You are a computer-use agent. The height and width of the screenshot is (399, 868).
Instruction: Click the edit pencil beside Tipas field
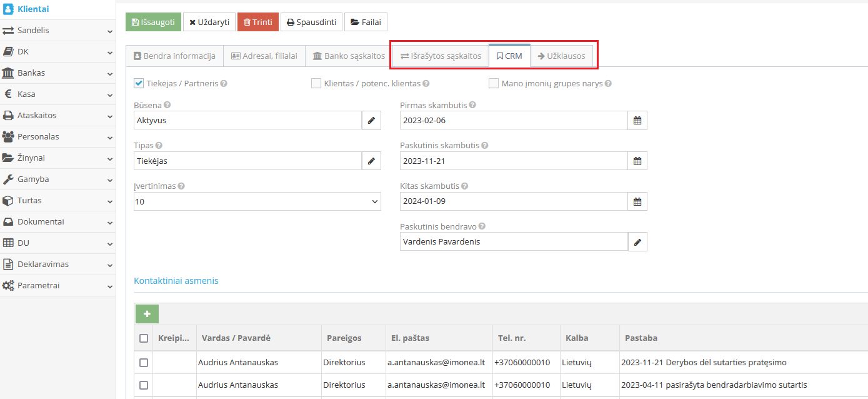point(371,161)
